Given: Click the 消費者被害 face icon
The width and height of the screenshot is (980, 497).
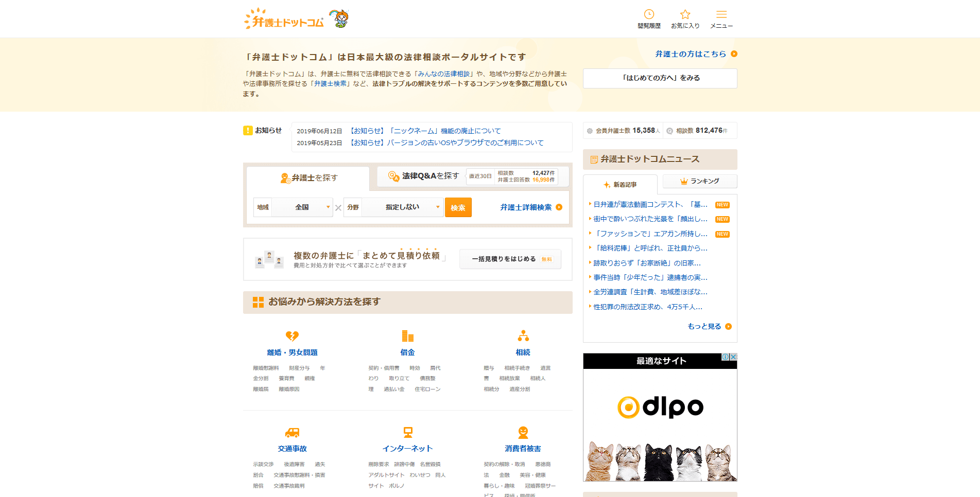Looking at the screenshot, I should tap(523, 432).
